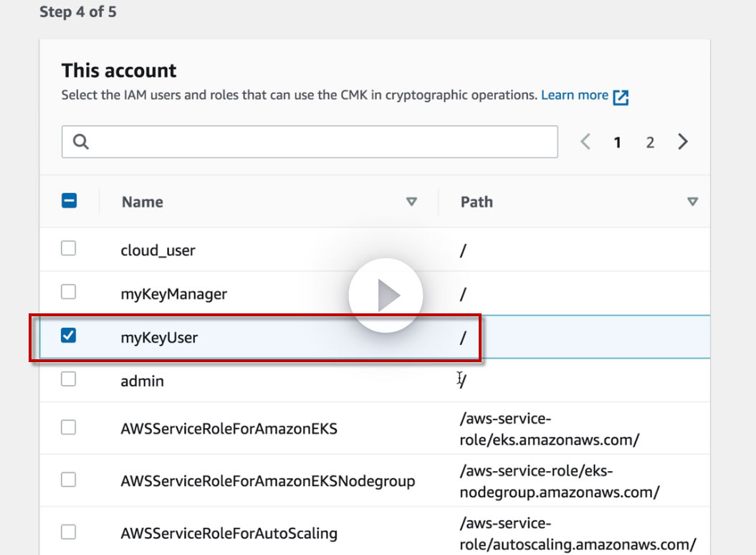
Task: Select page 1 in pagination
Action: [617, 143]
